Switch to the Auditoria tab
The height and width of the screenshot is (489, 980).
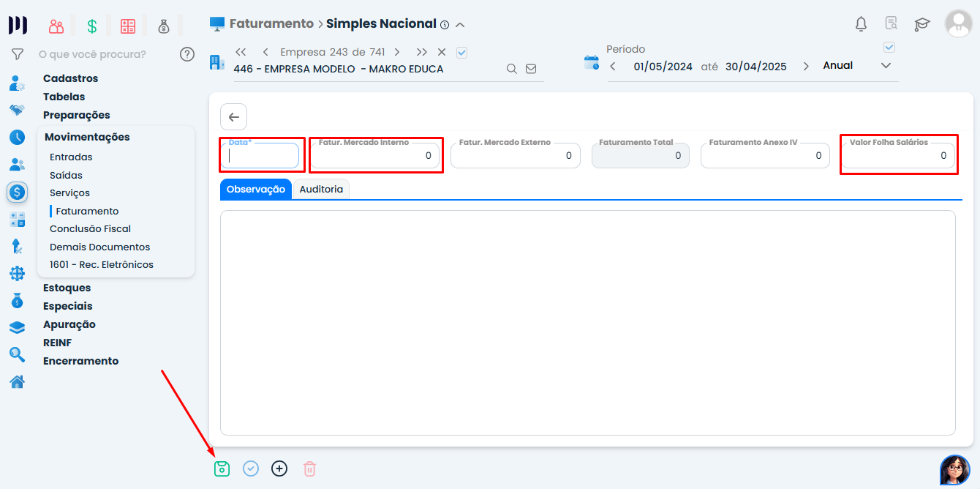321,189
